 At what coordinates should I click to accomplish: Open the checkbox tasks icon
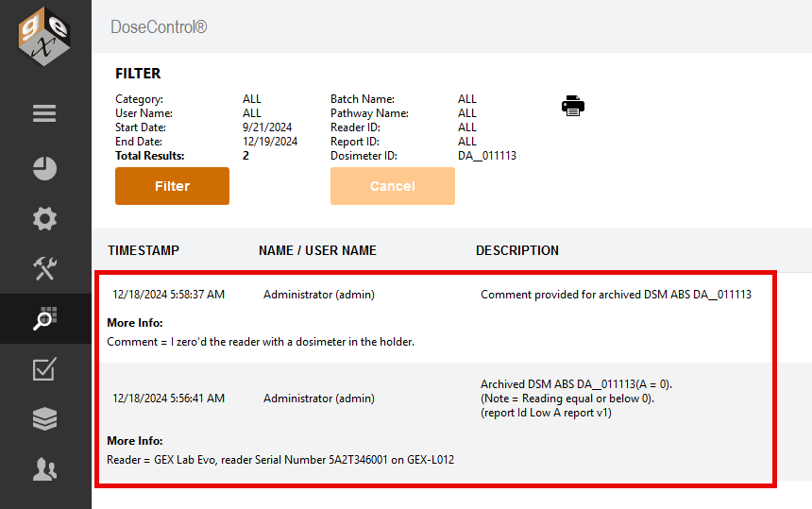[44, 368]
